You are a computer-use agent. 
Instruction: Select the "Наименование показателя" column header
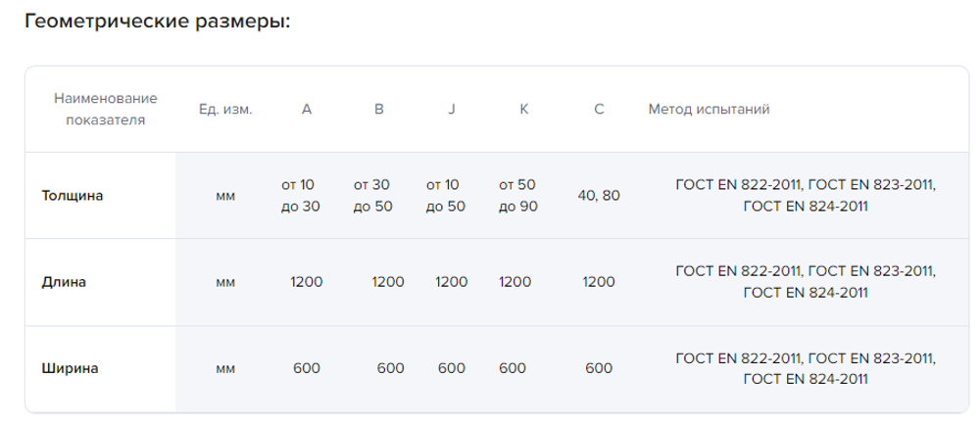click(106, 110)
